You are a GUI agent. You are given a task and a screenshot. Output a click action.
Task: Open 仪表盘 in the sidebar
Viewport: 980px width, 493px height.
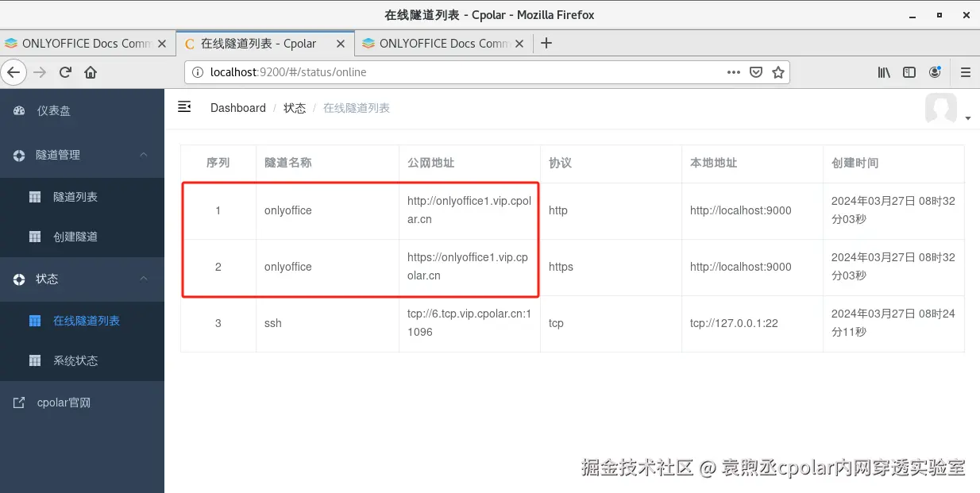[x=82, y=111]
